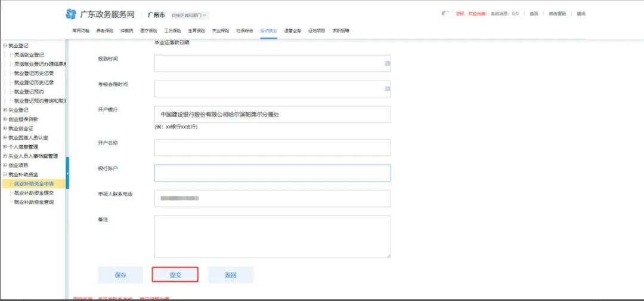Open the 常用功能 menu tab

coord(81,30)
